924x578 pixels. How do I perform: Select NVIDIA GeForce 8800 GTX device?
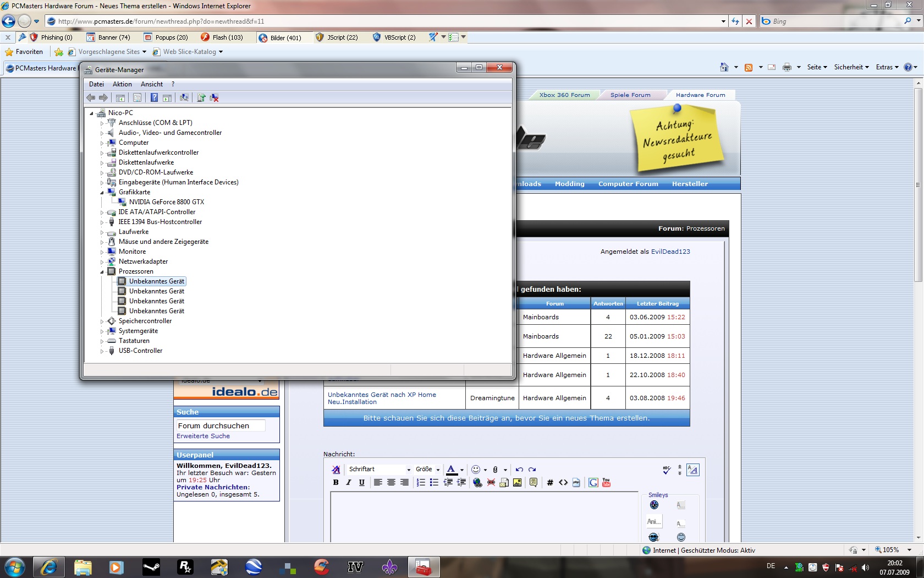(167, 202)
